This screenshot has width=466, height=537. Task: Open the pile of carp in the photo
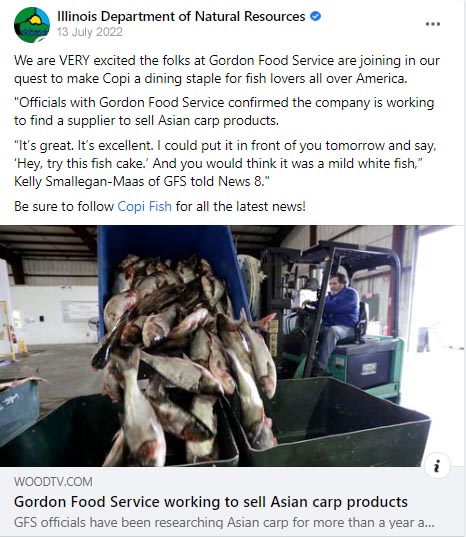click(187, 356)
